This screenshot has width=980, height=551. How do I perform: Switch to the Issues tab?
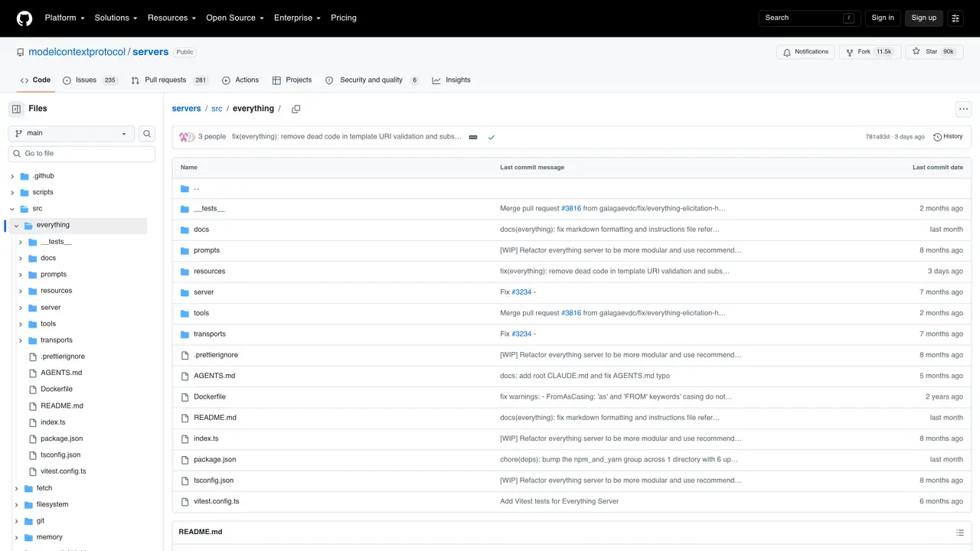pyautogui.click(x=90, y=80)
